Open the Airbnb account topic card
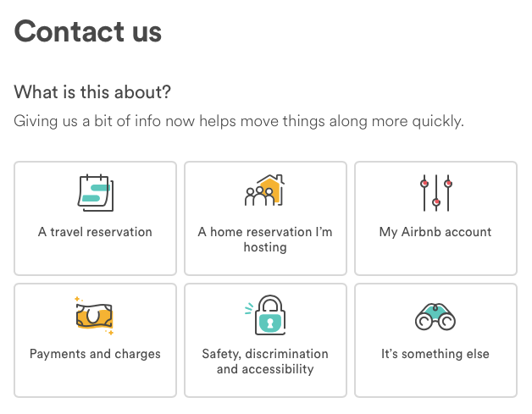This screenshot has height=414, width=532. (x=435, y=254)
